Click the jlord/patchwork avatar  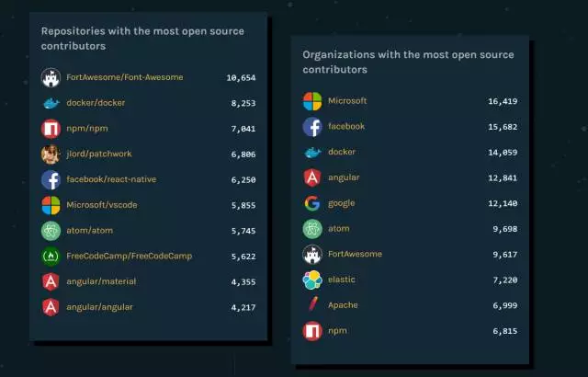51,154
